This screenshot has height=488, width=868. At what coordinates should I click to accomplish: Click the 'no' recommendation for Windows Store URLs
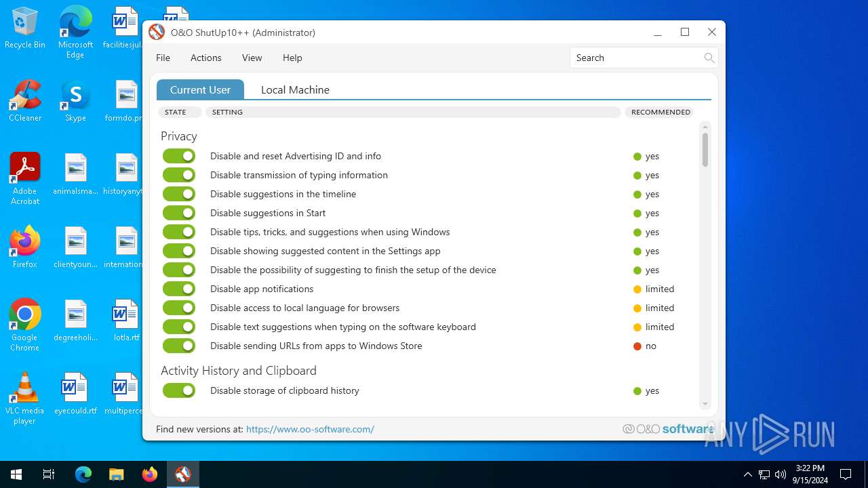pyautogui.click(x=645, y=346)
